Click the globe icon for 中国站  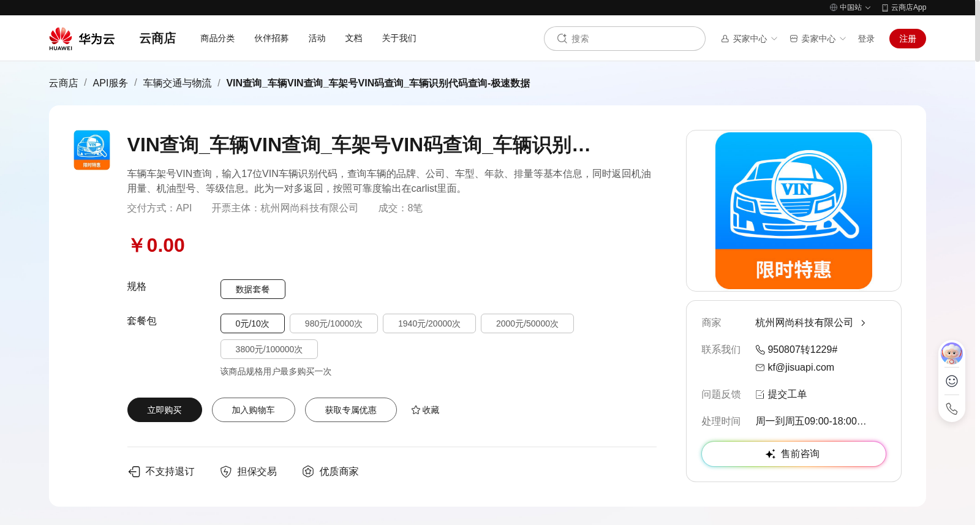(x=834, y=7)
